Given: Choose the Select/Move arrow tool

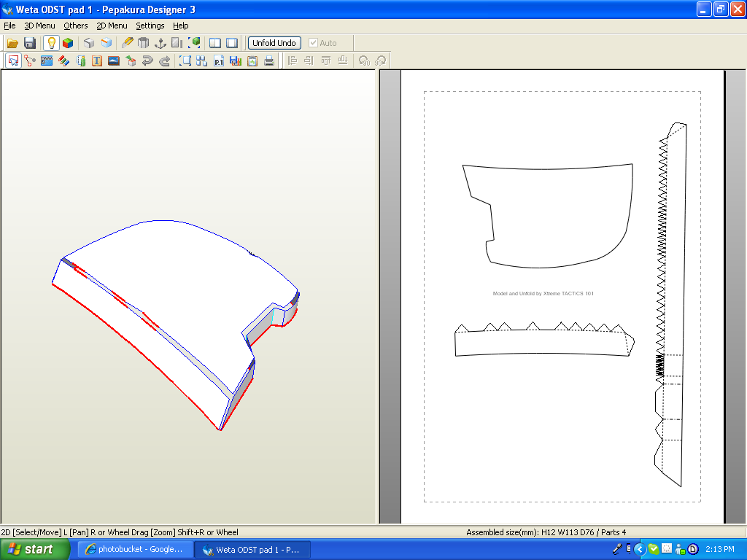Looking at the screenshot, I should click(12, 61).
